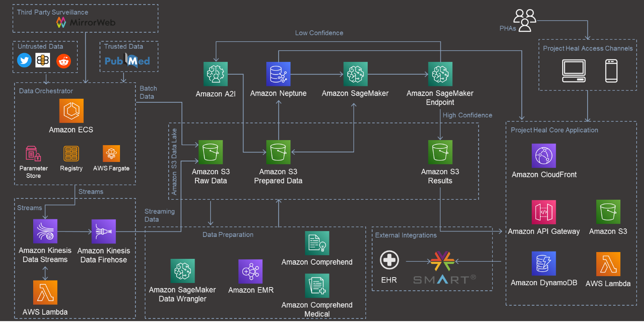This screenshot has height=323, width=644.
Task: Select the 'Amazon API Gateway' label
Action: coord(544,232)
